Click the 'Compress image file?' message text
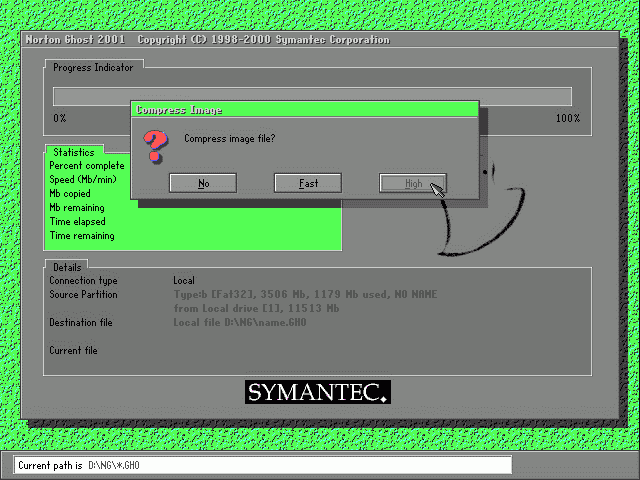This screenshot has width=640, height=480. click(230, 138)
